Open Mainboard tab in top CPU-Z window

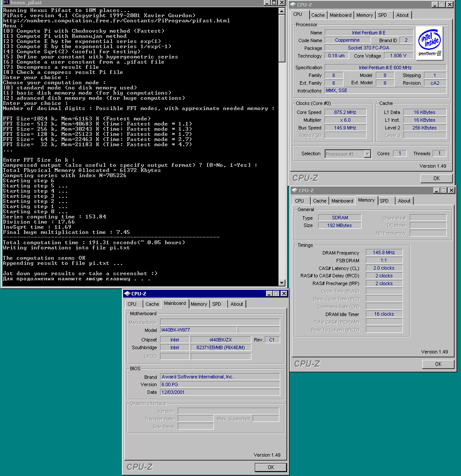pos(340,15)
